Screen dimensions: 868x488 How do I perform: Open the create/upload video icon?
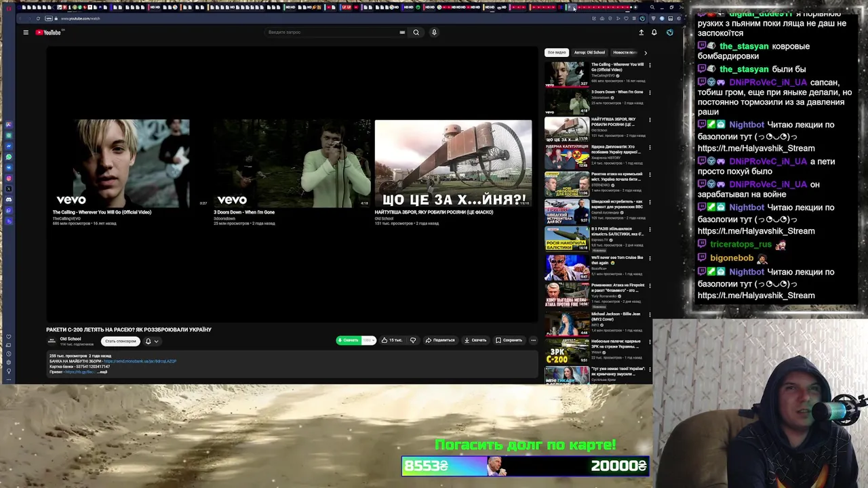click(x=641, y=32)
